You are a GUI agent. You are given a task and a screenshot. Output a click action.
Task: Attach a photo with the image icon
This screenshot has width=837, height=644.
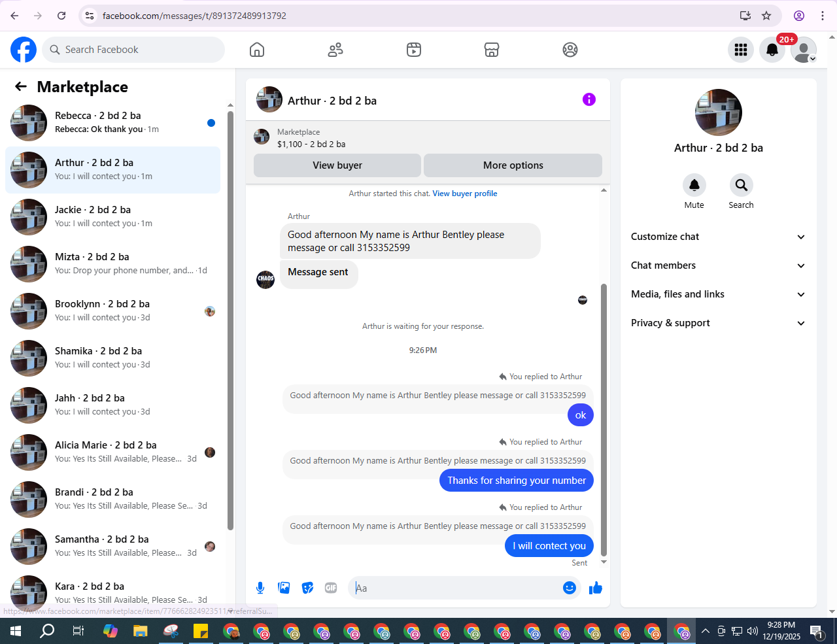[x=284, y=588]
